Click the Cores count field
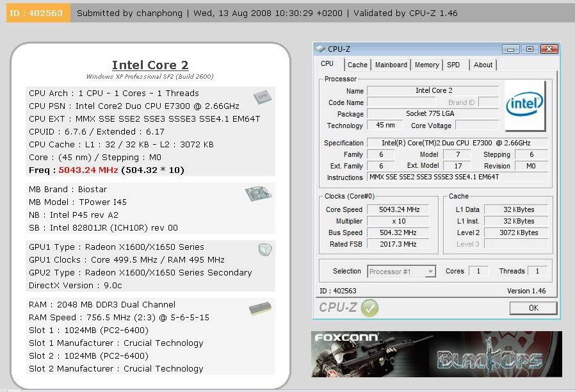575x392 pixels. (x=478, y=271)
